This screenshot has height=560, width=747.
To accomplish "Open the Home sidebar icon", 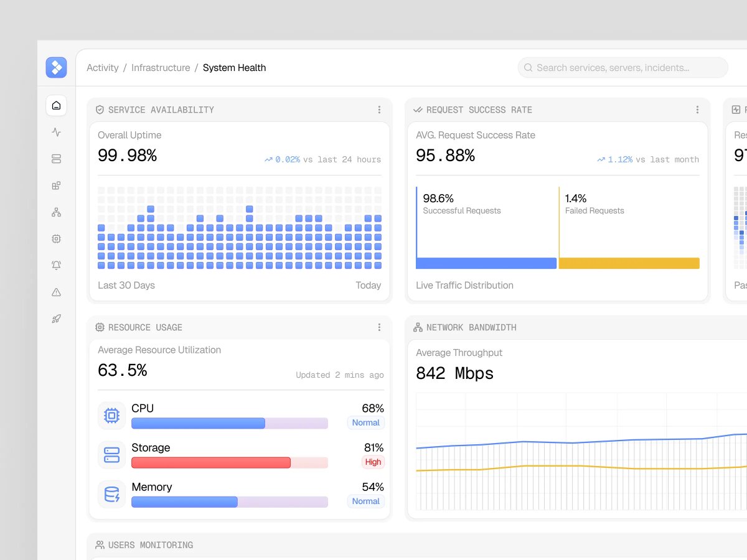I will point(56,105).
